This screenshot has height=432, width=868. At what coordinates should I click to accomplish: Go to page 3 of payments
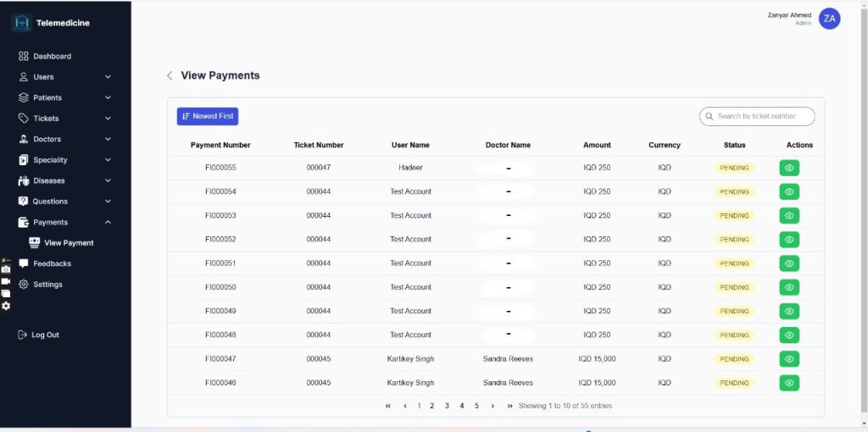447,406
